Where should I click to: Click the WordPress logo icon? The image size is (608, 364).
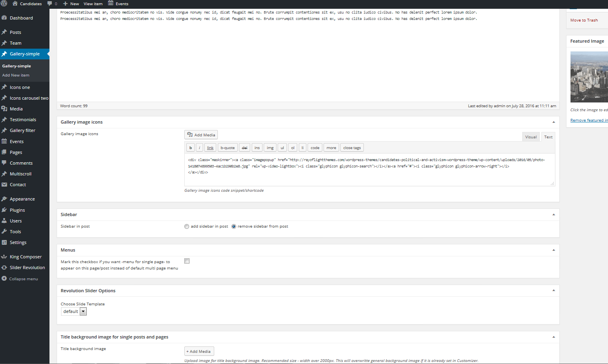point(4,4)
